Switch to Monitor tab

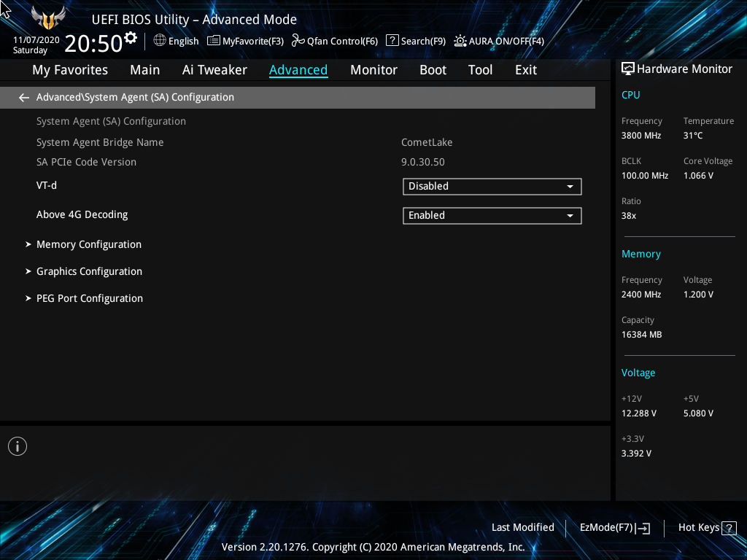click(373, 70)
